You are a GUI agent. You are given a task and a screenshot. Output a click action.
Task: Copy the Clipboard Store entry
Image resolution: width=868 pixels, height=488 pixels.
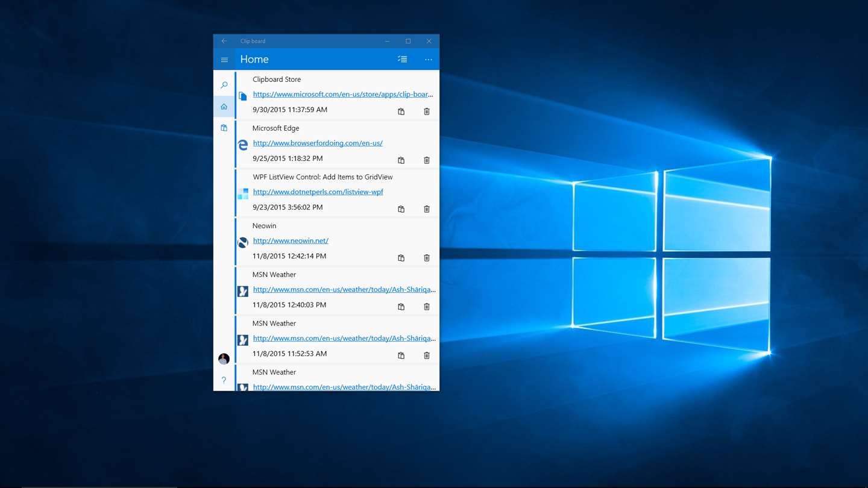click(x=401, y=111)
